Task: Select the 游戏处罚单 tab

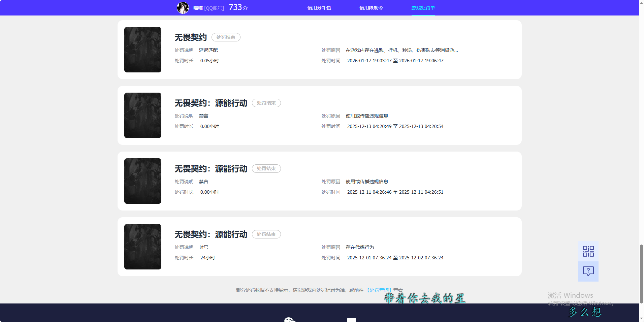Action: 423,7
